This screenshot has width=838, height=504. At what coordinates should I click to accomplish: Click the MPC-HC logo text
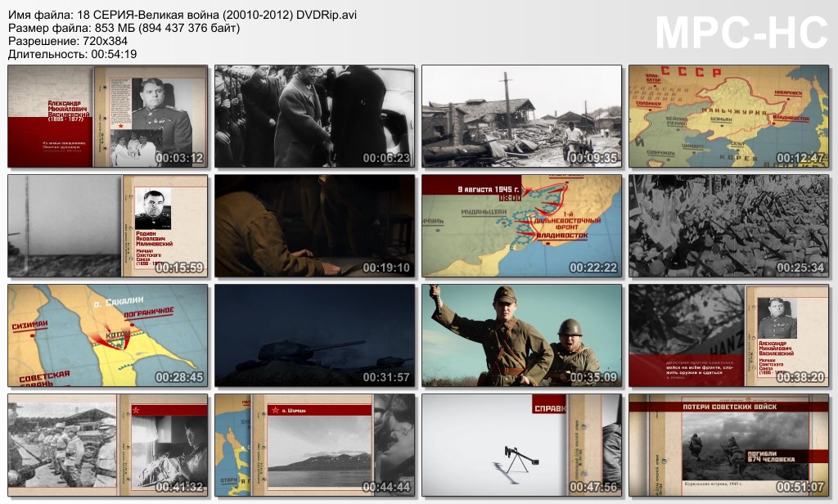click(x=741, y=34)
